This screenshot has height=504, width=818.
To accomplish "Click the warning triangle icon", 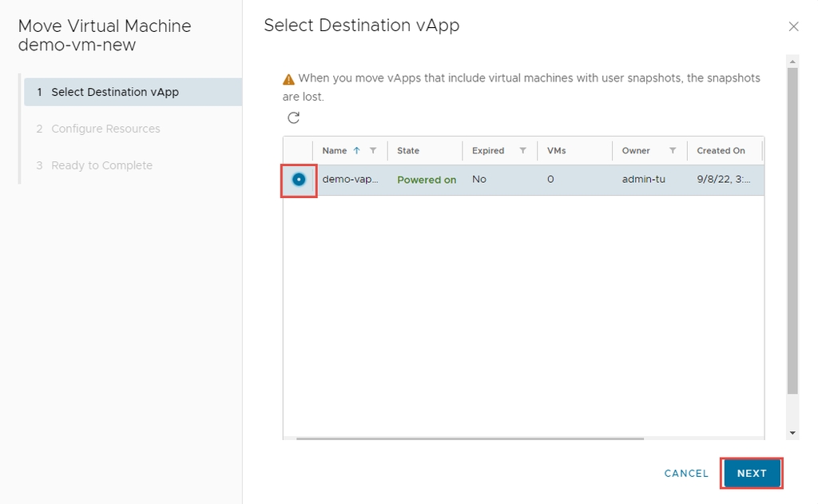I will (289, 79).
